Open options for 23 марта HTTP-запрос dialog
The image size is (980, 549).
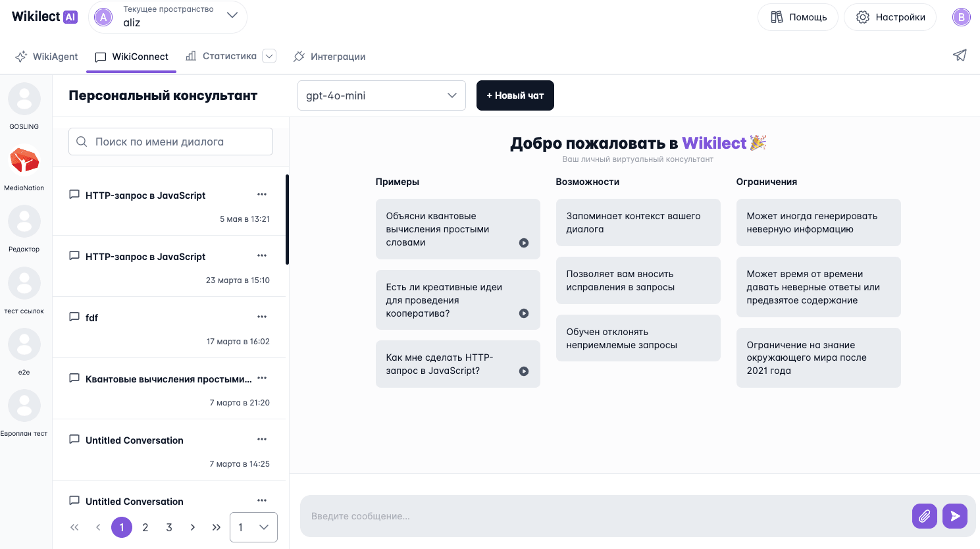[x=262, y=255]
